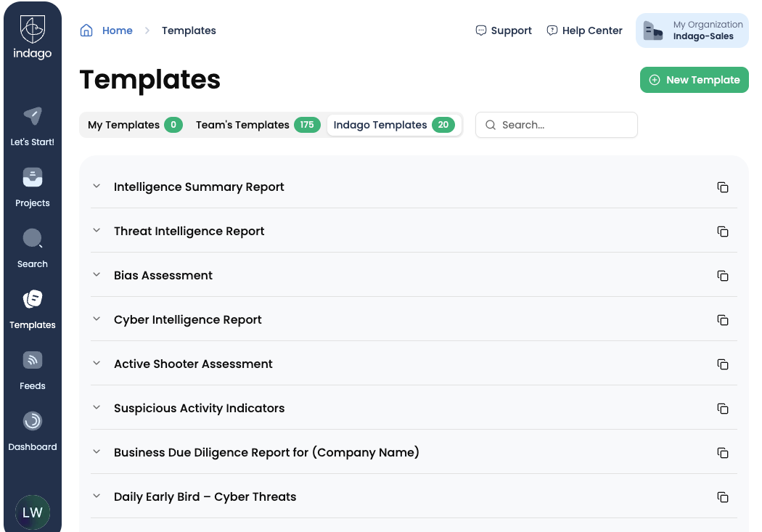Image resolution: width=762 pixels, height=532 pixels.
Task: Expand Daily Early Bird row chevron
Action: pos(97,496)
